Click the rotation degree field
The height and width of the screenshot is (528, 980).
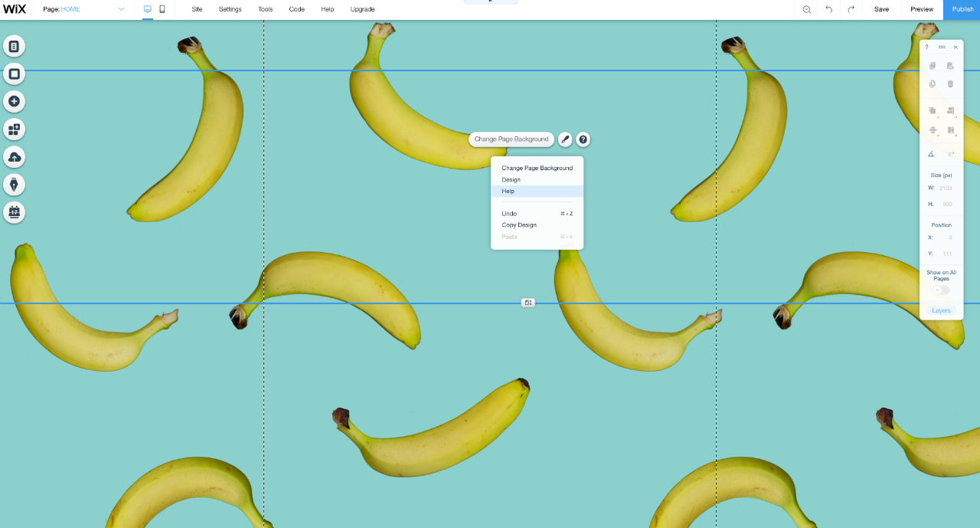coord(950,154)
